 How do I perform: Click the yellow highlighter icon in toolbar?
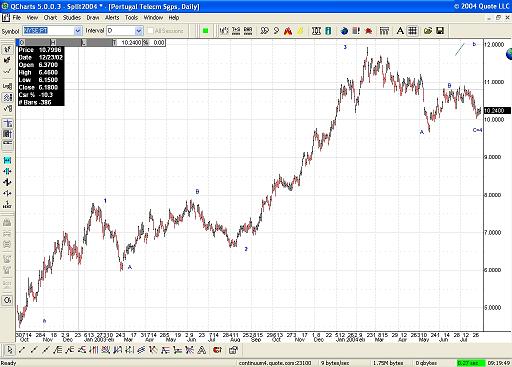[300, 31]
